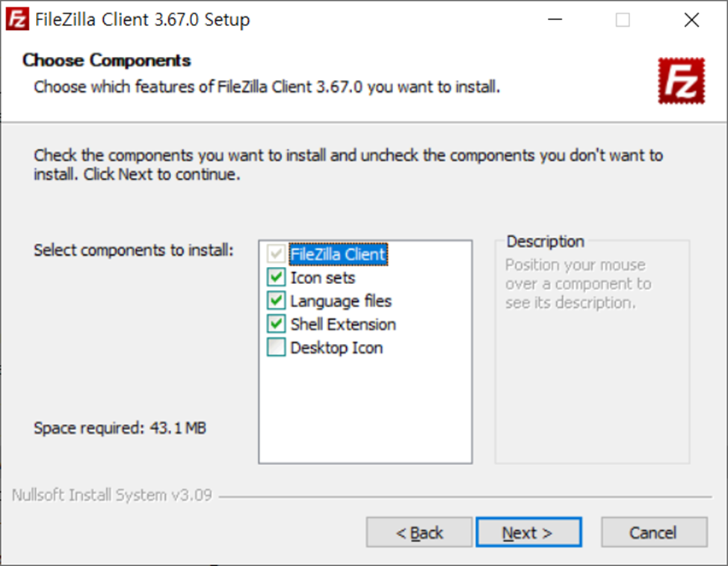Select the Language files list item

coord(340,301)
